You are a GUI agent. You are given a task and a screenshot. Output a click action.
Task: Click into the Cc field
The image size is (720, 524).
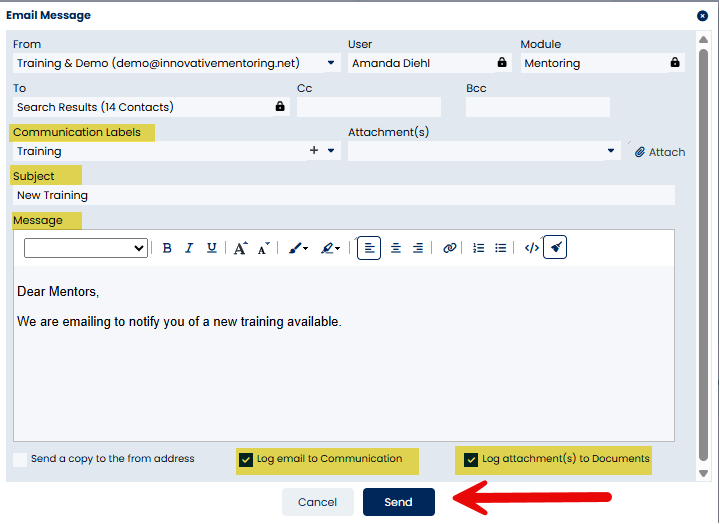click(x=369, y=107)
